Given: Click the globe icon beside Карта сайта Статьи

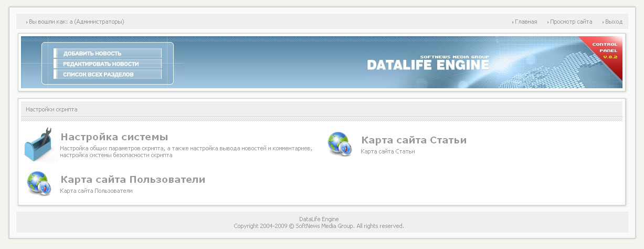Looking at the screenshot, I should [340, 143].
